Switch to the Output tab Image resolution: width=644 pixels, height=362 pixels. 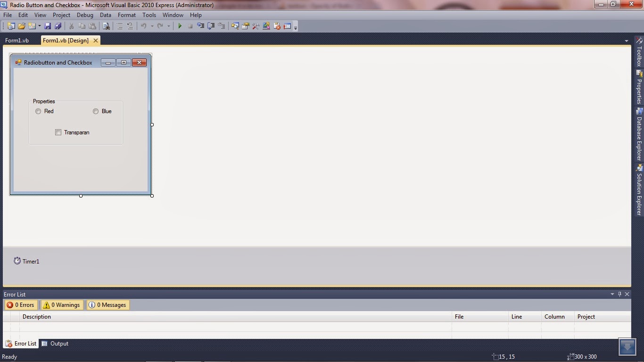55,344
